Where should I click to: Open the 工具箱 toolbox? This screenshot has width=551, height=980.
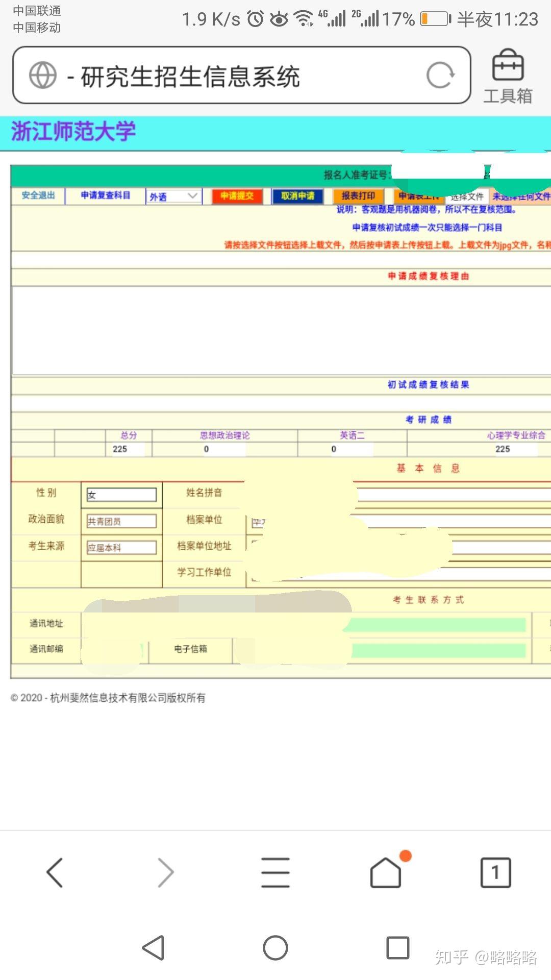[x=508, y=77]
